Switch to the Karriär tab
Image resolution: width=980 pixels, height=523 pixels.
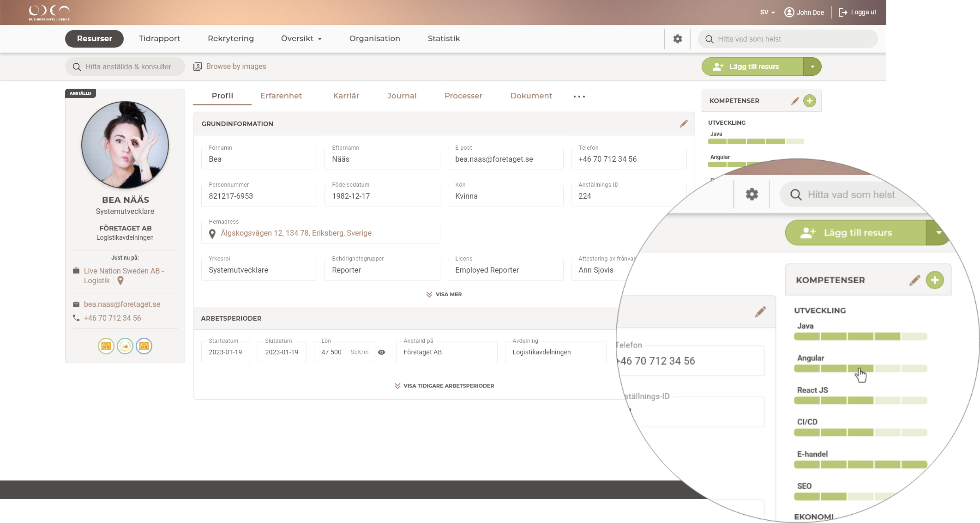[346, 96]
